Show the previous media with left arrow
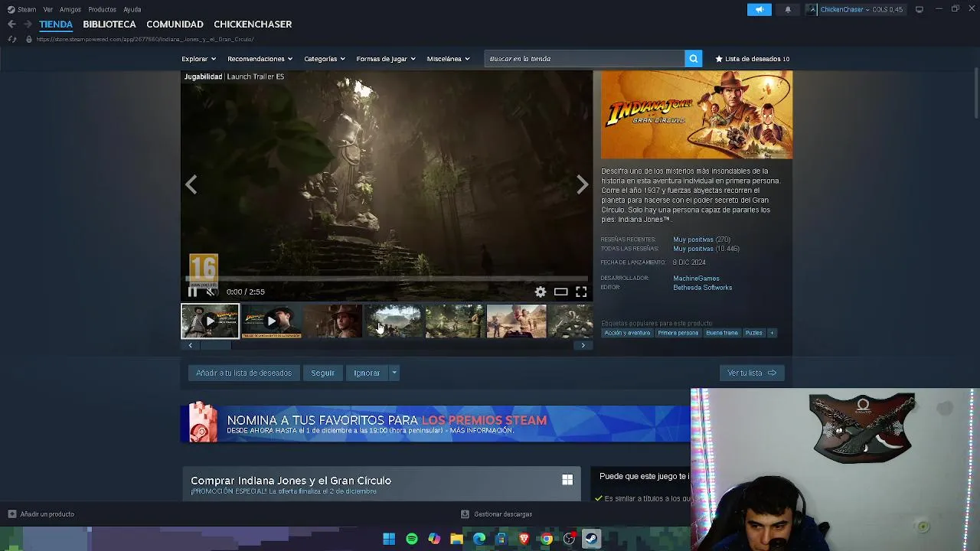The image size is (980, 551). [191, 184]
